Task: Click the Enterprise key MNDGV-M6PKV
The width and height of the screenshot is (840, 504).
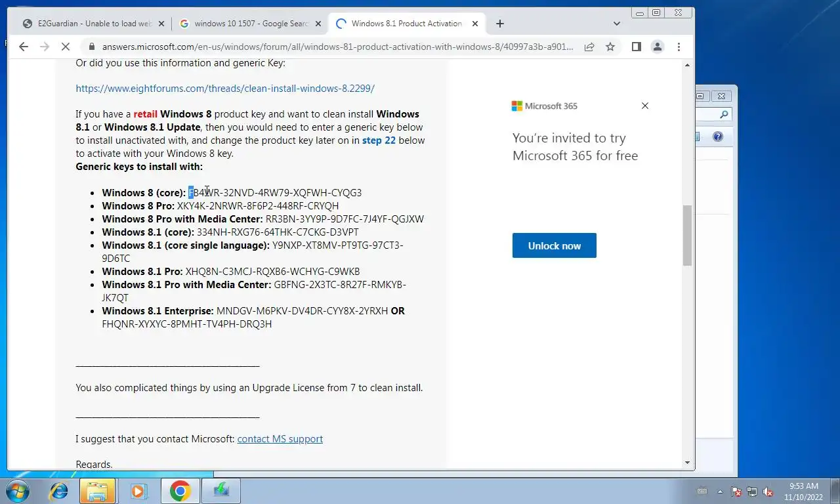Action: tap(303, 311)
